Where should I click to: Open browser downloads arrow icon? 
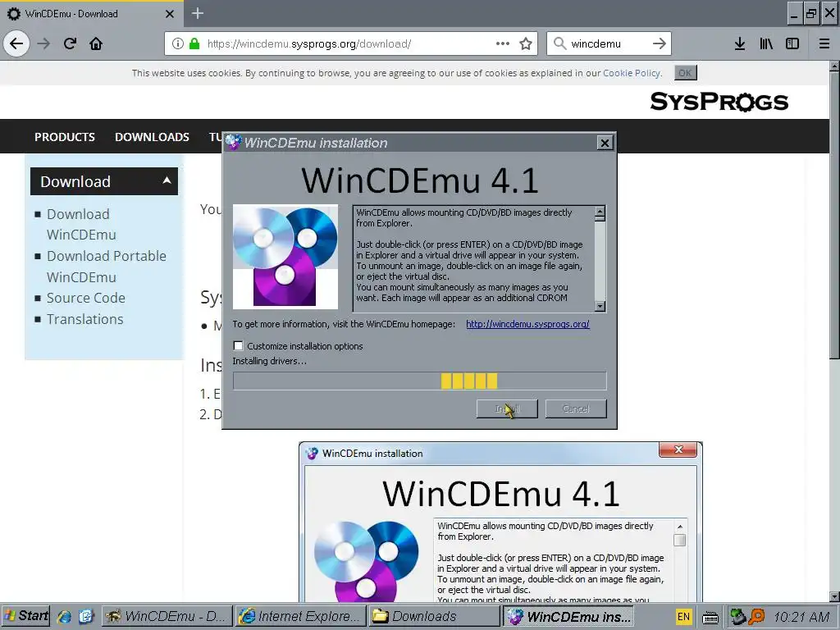(740, 43)
